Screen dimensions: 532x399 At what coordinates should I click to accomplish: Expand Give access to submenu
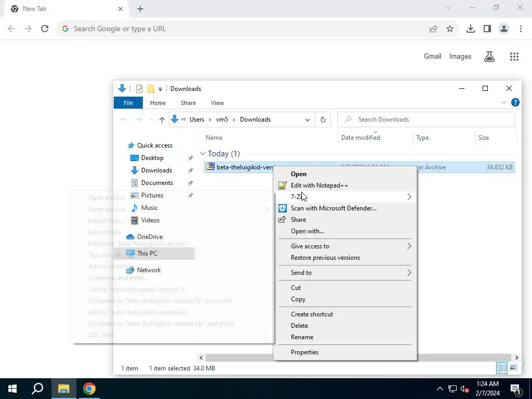(x=345, y=246)
